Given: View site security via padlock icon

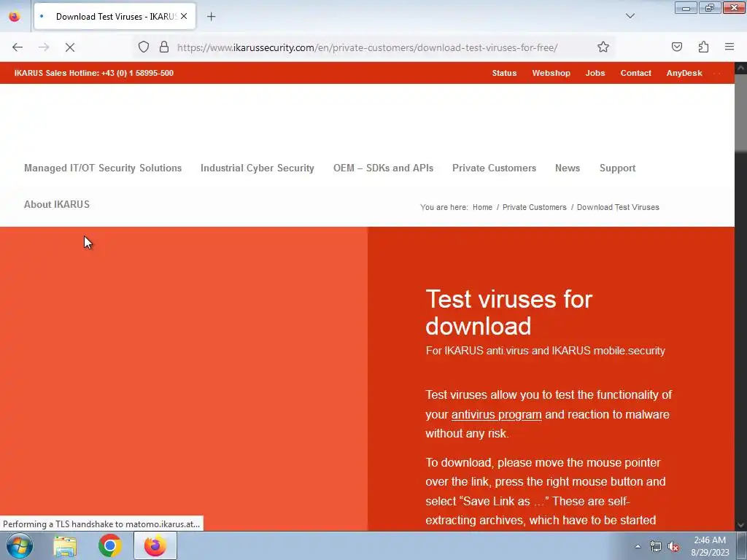Looking at the screenshot, I should coord(164,47).
